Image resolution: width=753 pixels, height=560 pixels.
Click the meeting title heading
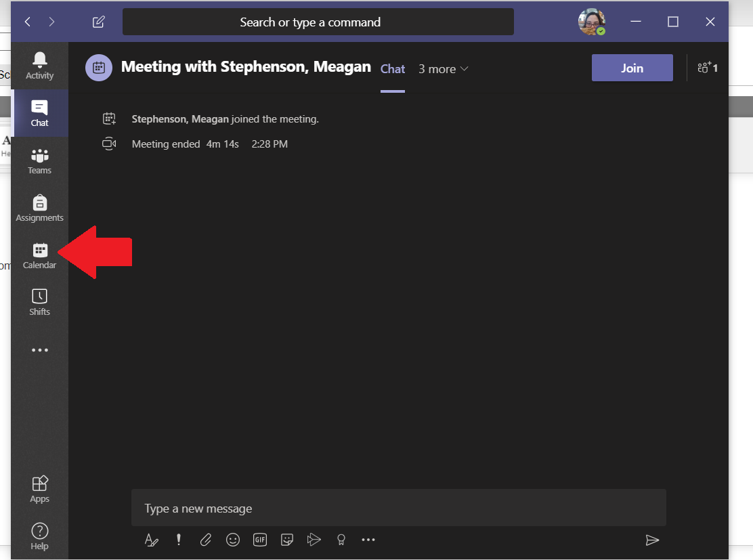click(246, 67)
